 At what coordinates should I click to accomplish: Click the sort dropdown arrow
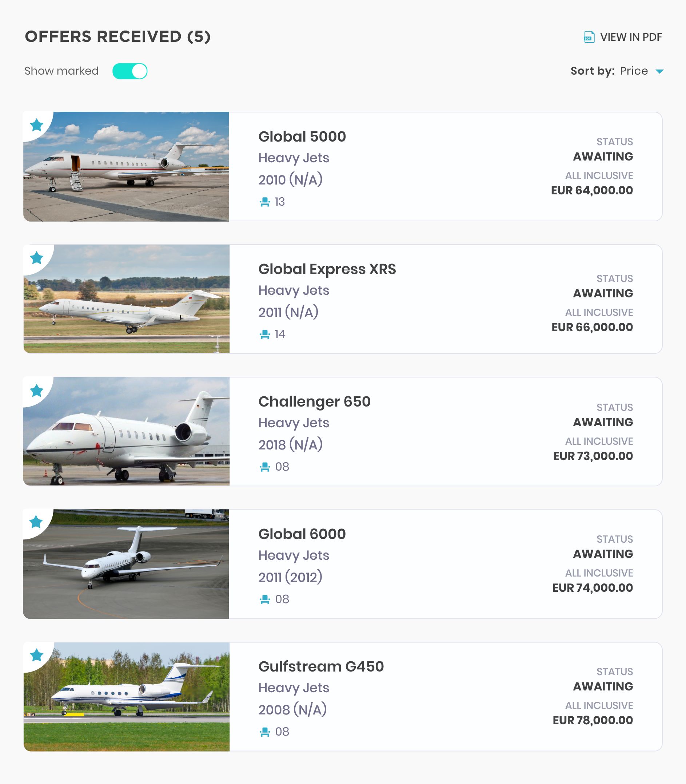tap(659, 72)
